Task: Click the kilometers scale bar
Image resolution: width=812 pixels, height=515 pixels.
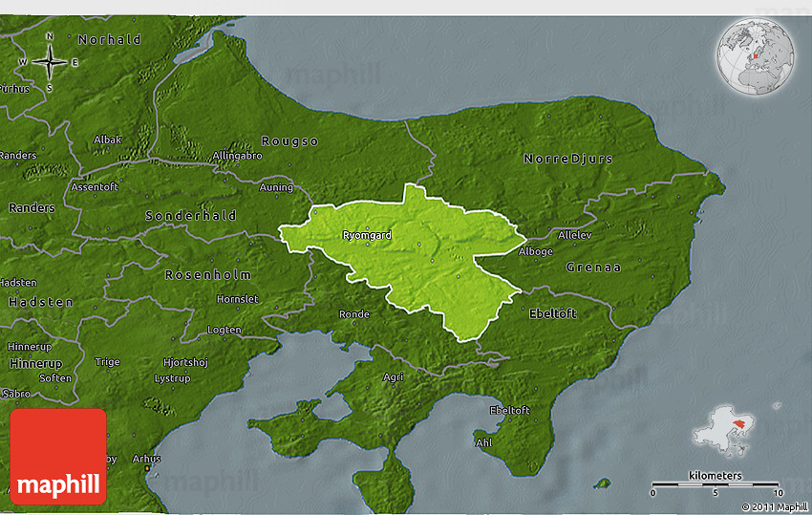Action: tap(715, 483)
